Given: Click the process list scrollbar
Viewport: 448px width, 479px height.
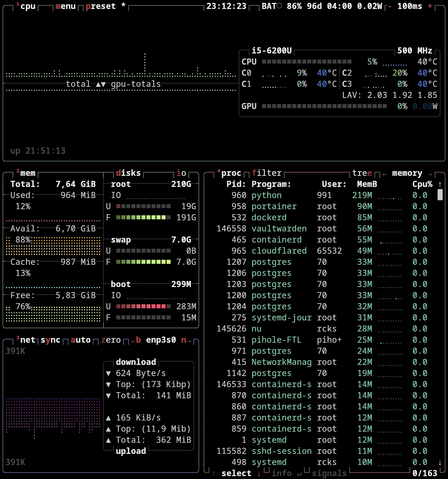Looking at the screenshot, I should (439, 196).
